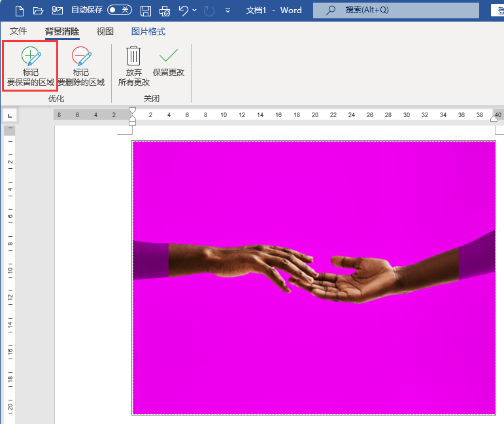Click the Open folder icon

click(x=38, y=10)
